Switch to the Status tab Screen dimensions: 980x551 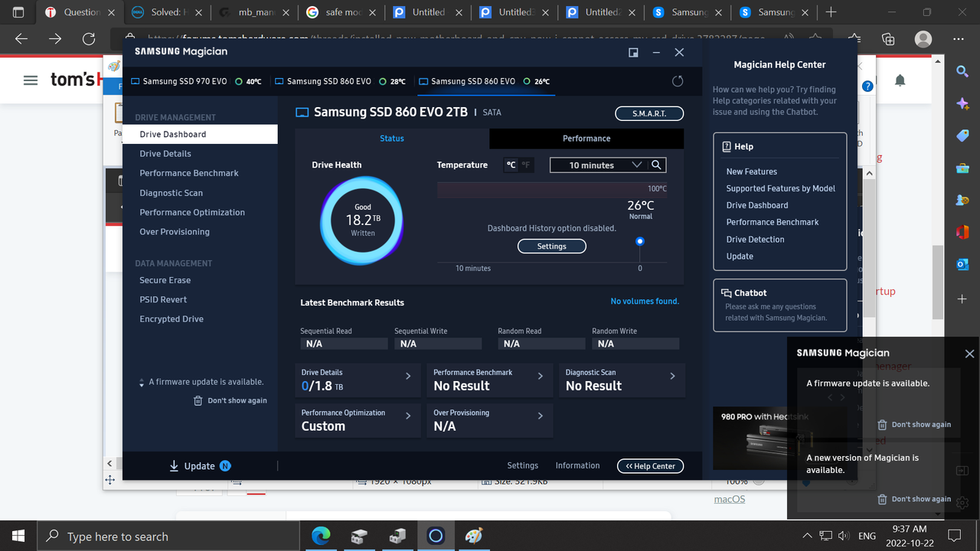click(x=392, y=139)
